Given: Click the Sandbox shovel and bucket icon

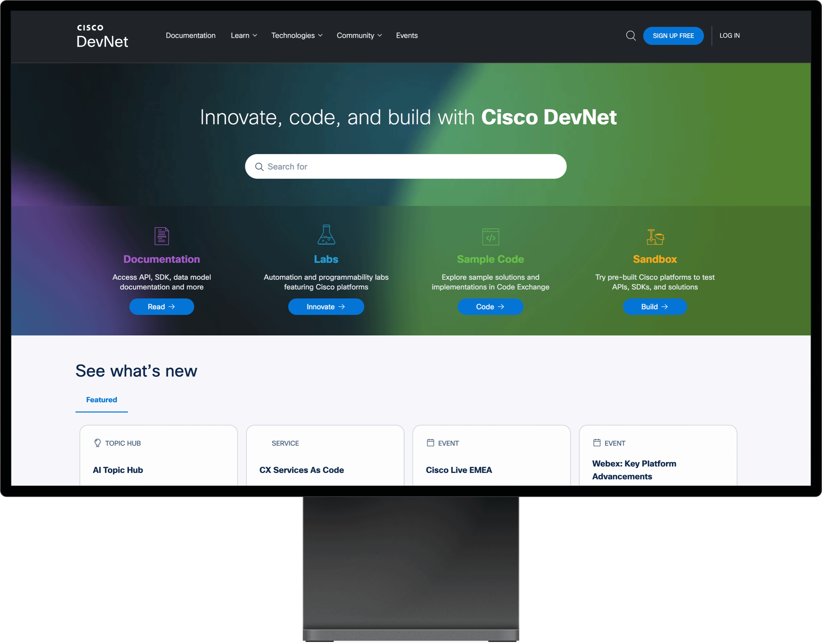Looking at the screenshot, I should tap(655, 237).
